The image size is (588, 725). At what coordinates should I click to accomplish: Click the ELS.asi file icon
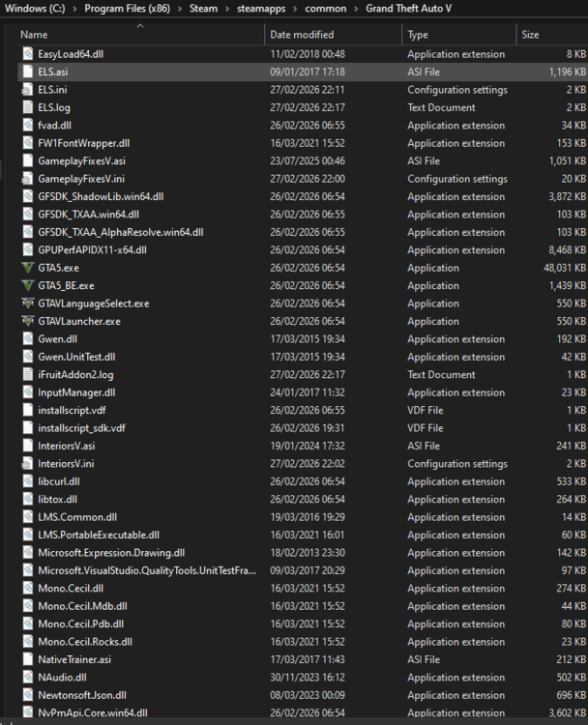28,72
